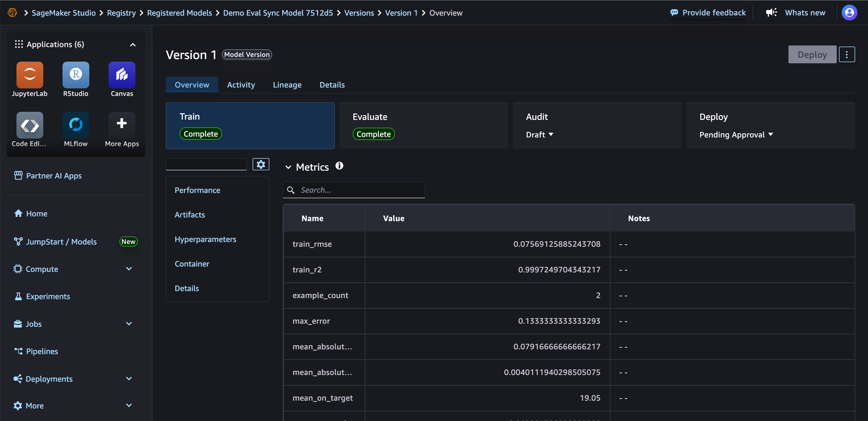This screenshot has height=421, width=868.
Task: Open the Whats new link
Action: point(805,13)
